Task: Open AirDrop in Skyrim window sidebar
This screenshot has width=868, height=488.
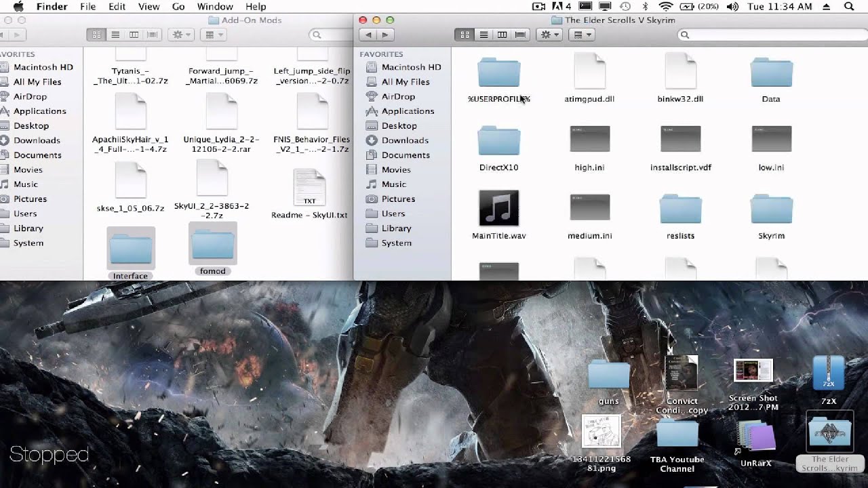Action: point(398,96)
